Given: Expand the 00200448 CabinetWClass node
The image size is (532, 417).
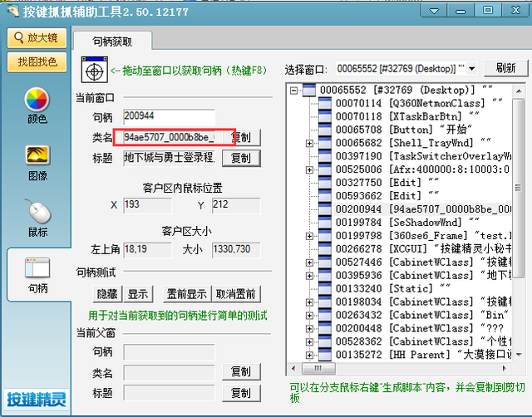Looking at the screenshot, I should tap(309, 328).
